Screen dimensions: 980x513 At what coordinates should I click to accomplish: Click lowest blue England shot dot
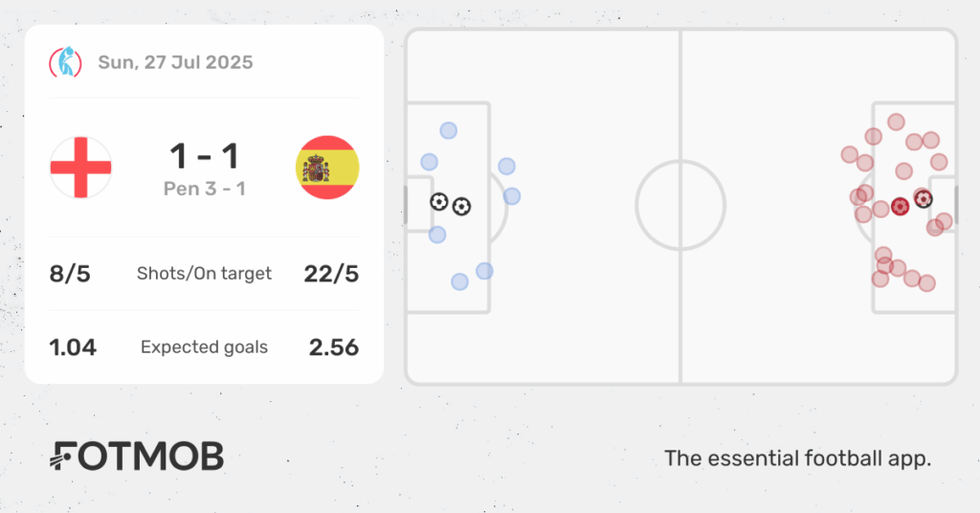(x=459, y=281)
